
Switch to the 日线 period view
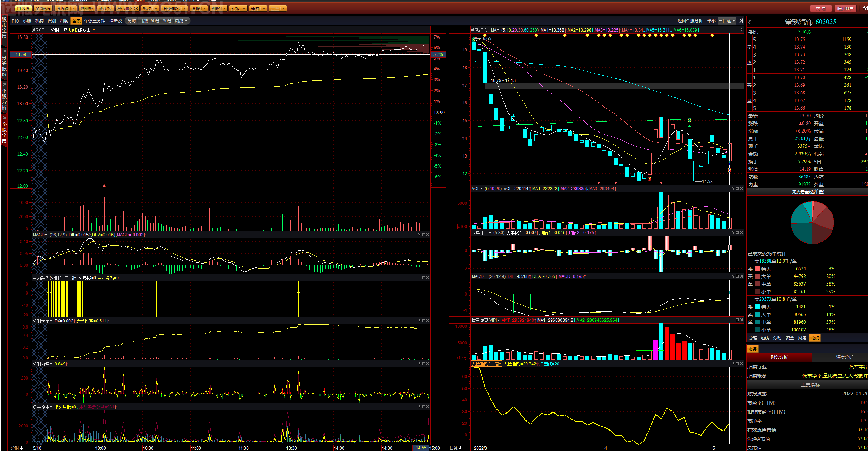coord(143,21)
